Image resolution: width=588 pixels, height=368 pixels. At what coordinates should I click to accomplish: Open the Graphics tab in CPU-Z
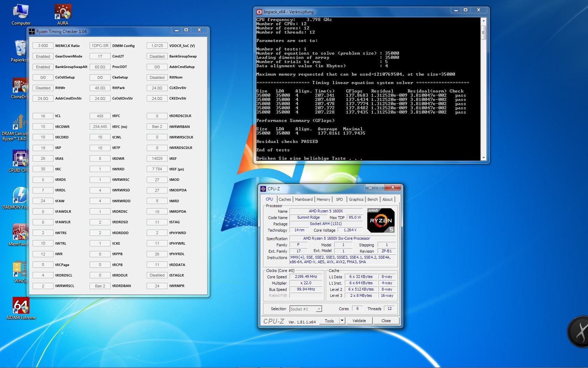click(356, 199)
